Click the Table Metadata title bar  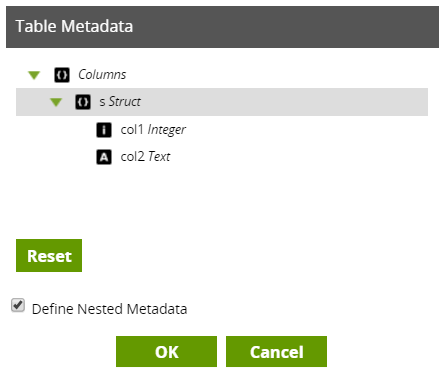(222, 27)
